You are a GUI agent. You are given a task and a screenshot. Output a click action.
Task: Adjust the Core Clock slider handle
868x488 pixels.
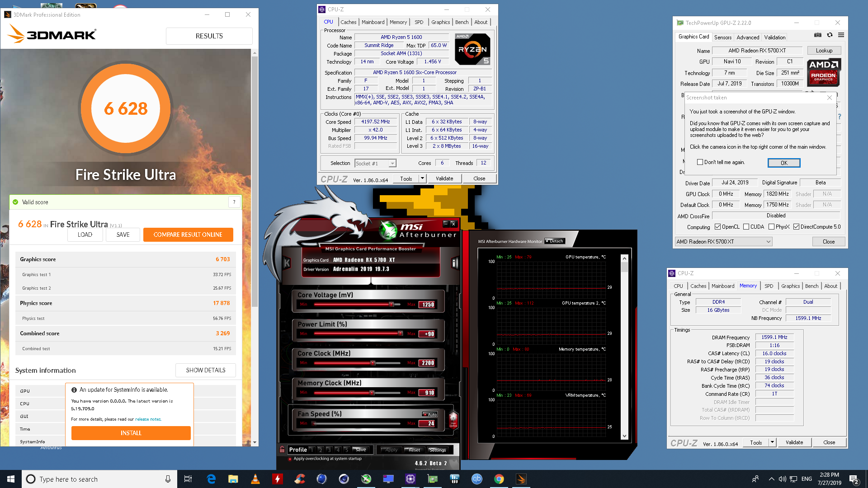click(x=373, y=363)
